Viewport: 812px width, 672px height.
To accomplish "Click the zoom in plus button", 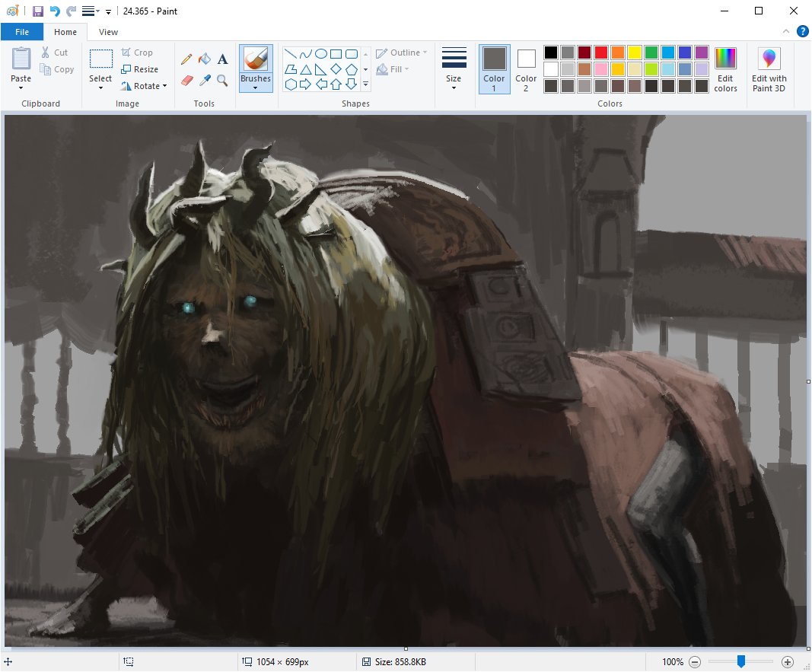I will pos(788,662).
